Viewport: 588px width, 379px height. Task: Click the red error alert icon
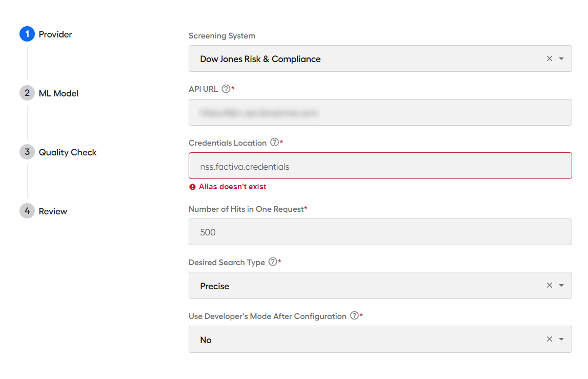pyautogui.click(x=192, y=187)
